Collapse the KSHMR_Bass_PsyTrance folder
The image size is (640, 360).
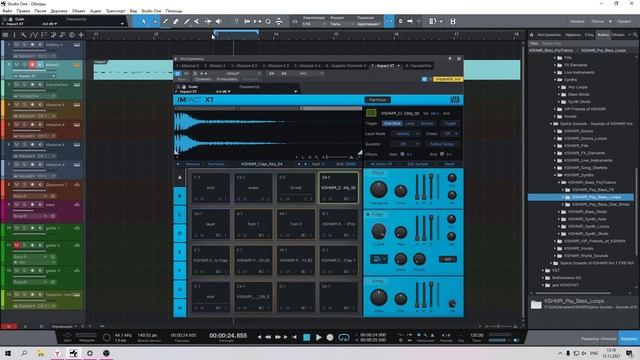pyautogui.click(x=559, y=182)
